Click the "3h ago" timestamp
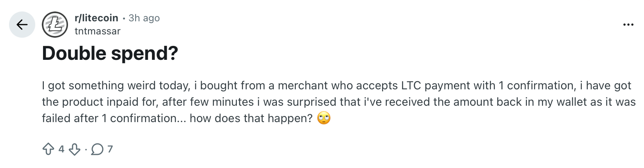 click(x=144, y=18)
